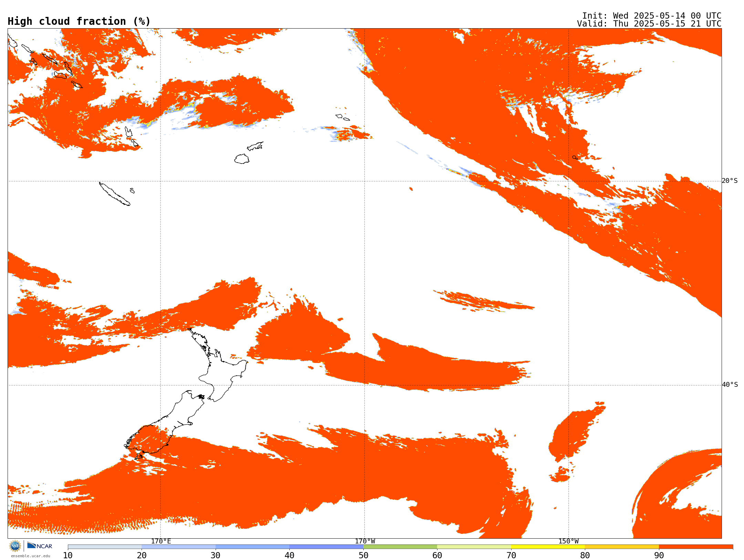Viewport: 744px width, 560px height.
Task: Click the colorbar tick label 70
Action: [x=511, y=556]
